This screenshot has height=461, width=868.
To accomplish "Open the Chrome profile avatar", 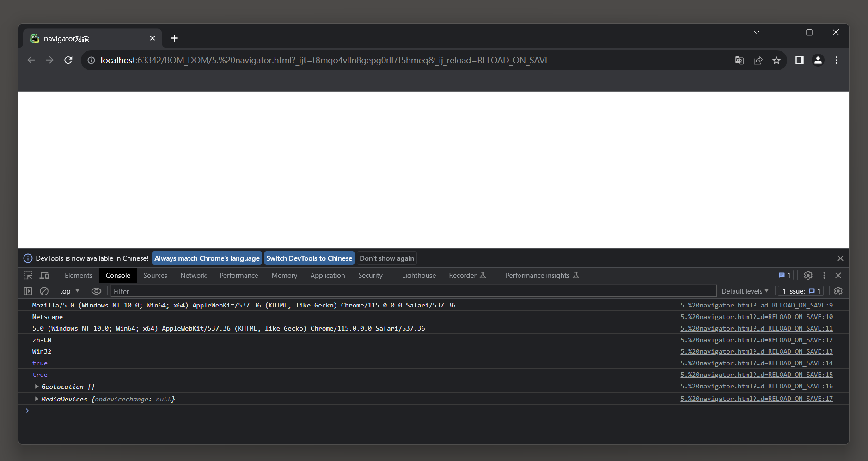I will [x=818, y=60].
